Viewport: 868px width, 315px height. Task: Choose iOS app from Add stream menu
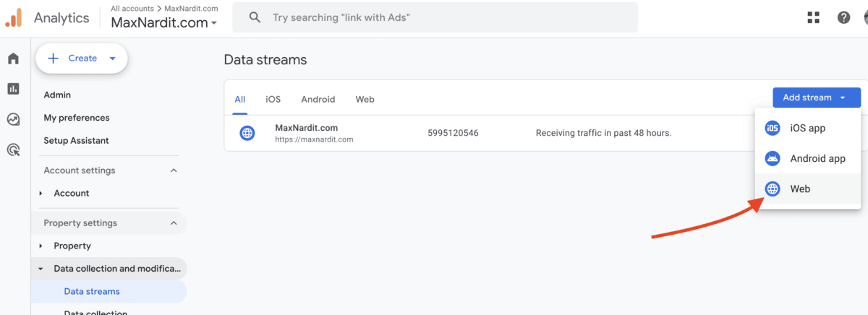[x=808, y=129]
